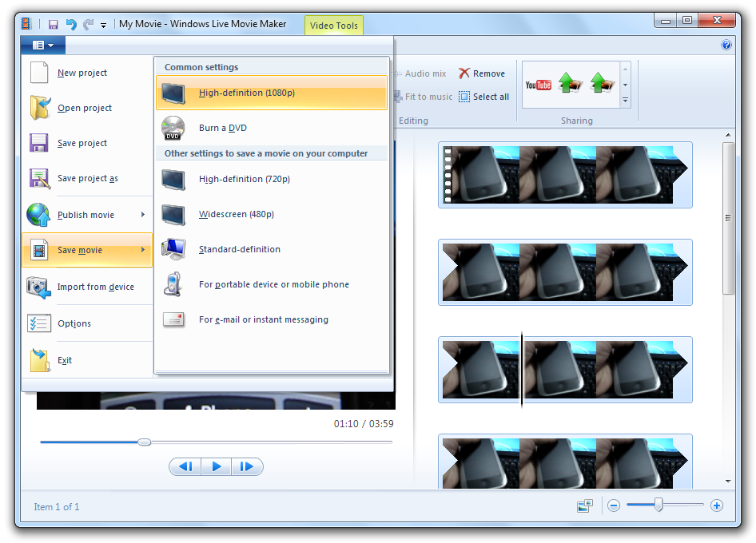
Task: Open the Video Tools tab
Action: [333, 26]
